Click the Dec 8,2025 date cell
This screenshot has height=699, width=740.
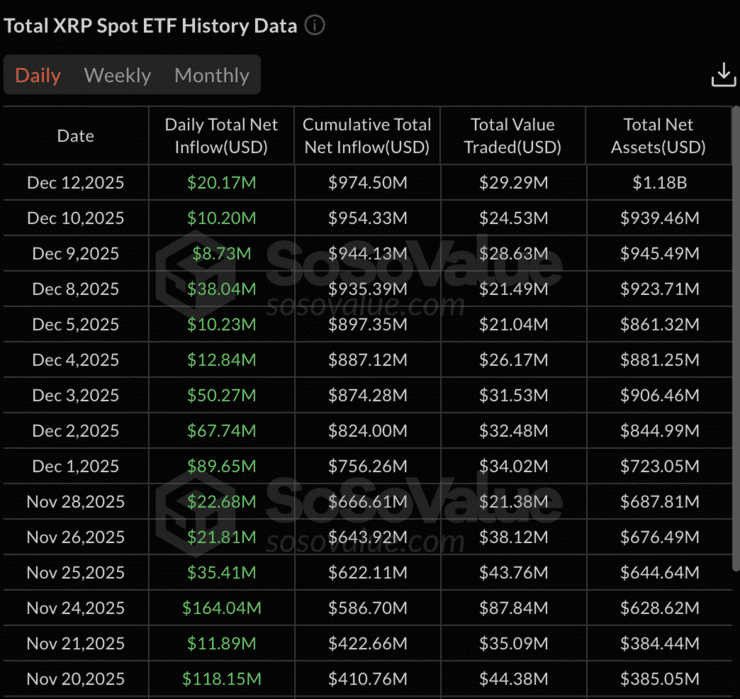(x=76, y=289)
